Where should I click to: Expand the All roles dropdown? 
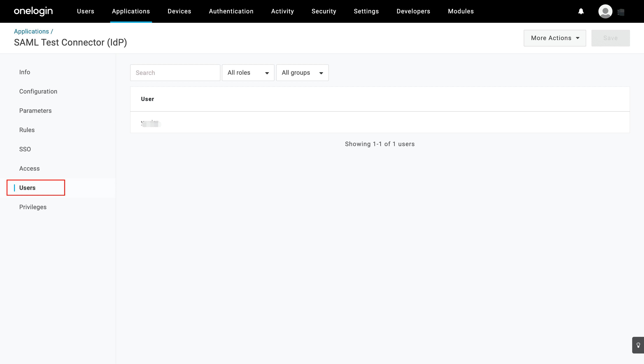point(248,73)
